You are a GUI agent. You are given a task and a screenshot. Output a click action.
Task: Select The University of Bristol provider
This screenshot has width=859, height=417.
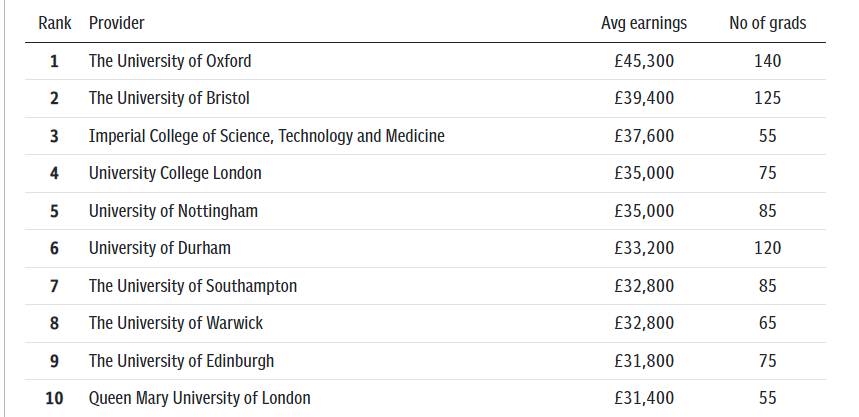click(x=169, y=98)
